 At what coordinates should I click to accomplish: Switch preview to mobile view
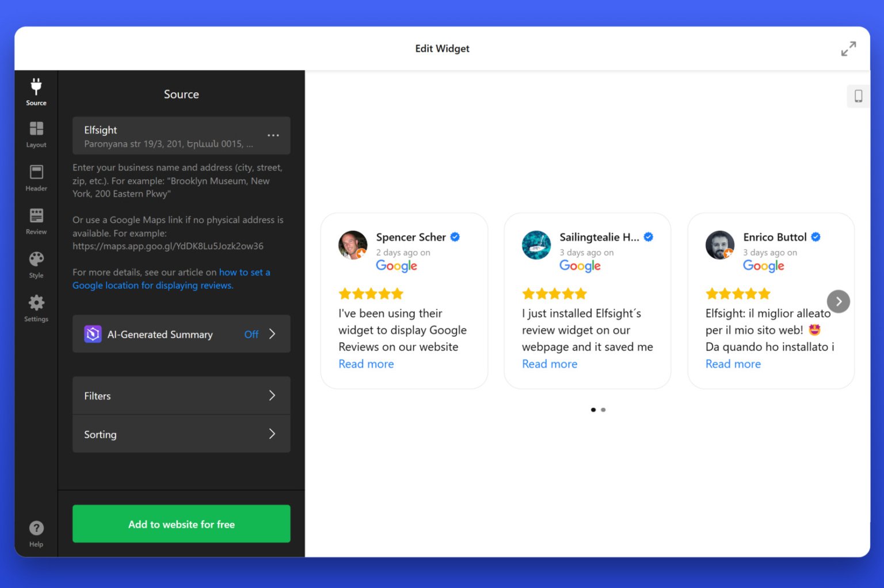pyautogui.click(x=858, y=96)
